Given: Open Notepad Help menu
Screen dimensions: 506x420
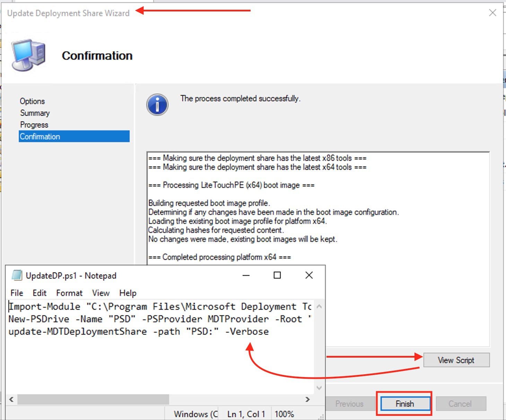Looking at the screenshot, I should [128, 293].
